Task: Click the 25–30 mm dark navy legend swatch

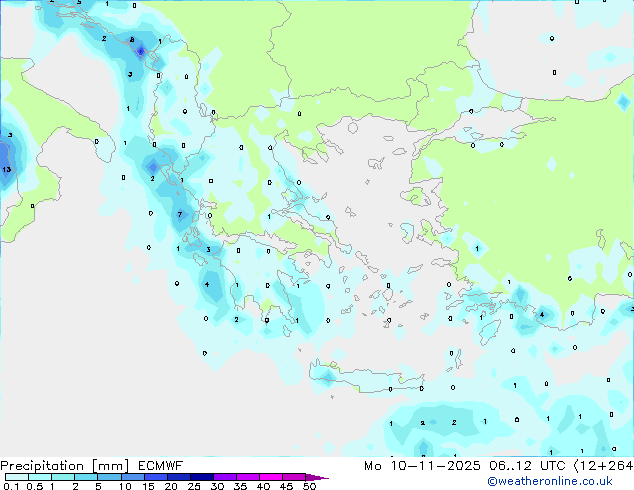Action: pyautogui.click(x=202, y=477)
